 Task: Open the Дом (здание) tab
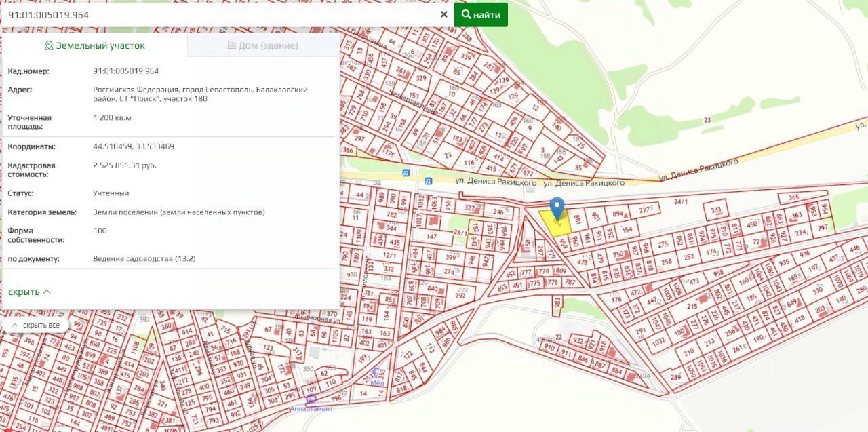pos(263,45)
